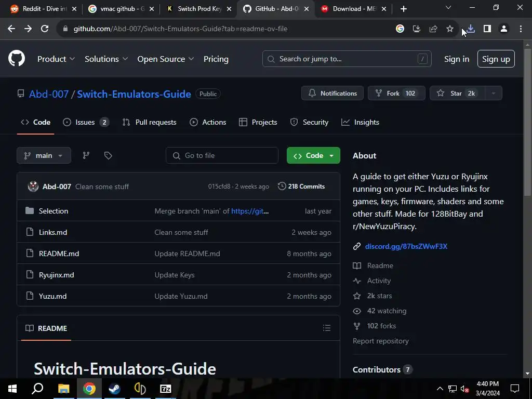The width and height of the screenshot is (532, 399).
Task: View repository tags icon
Action: pyautogui.click(x=108, y=155)
